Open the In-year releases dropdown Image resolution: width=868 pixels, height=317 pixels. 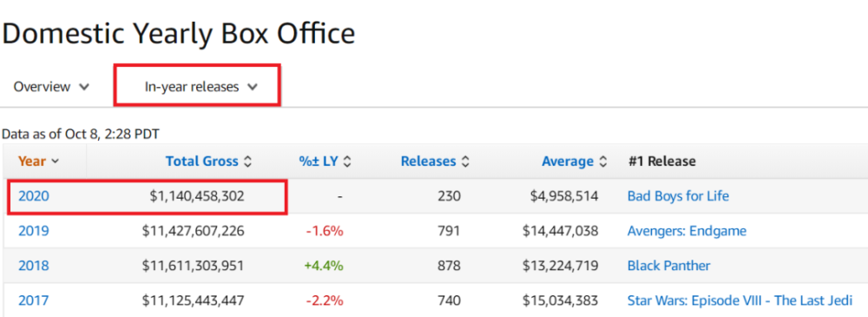pos(201,87)
